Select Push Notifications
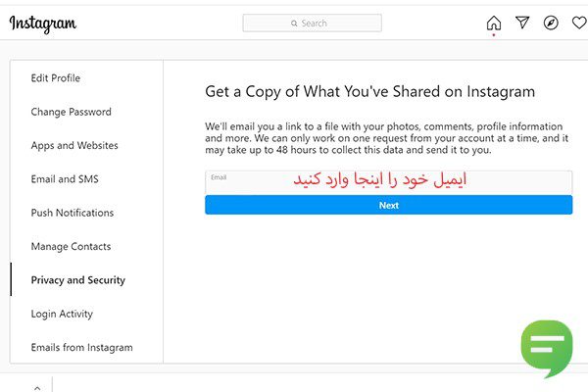Image resolution: width=588 pixels, height=392 pixels. 72,213
